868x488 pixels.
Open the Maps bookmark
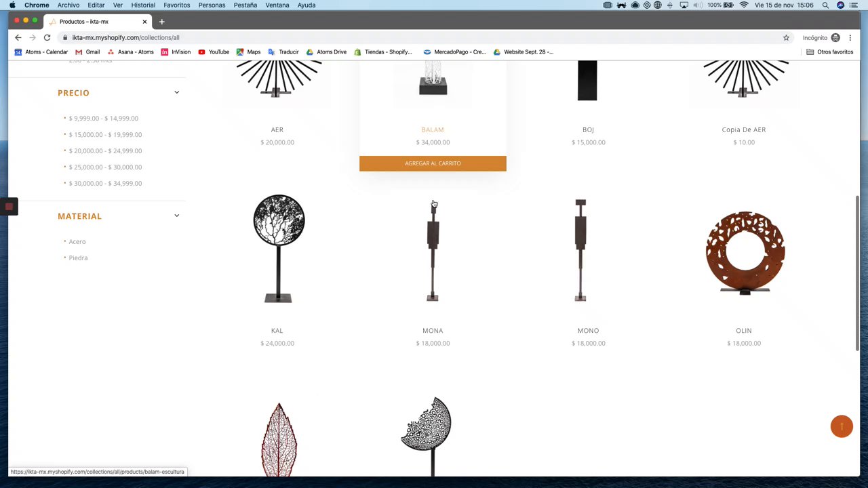(x=248, y=52)
